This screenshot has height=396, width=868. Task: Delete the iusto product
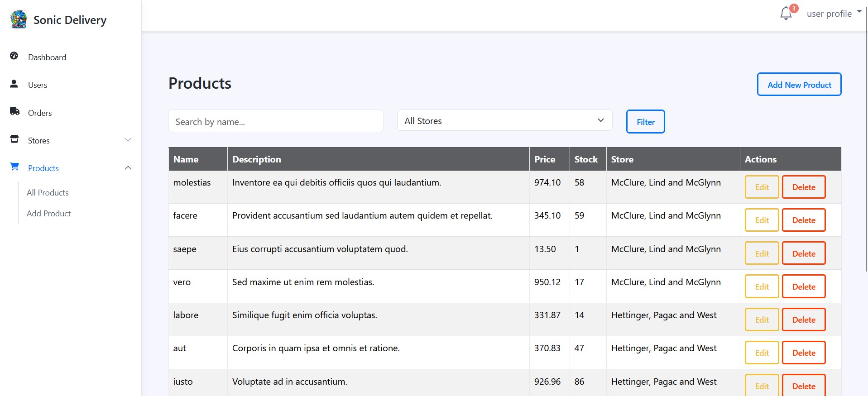804,386
